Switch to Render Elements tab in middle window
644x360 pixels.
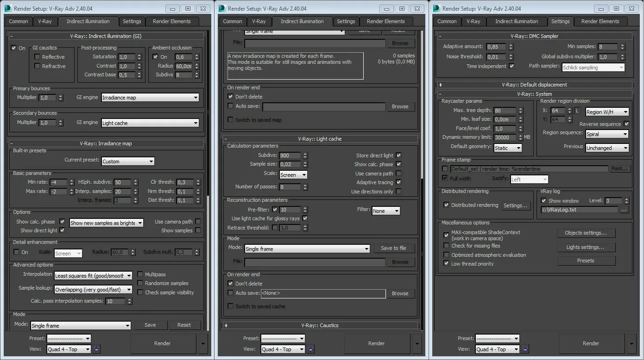[x=385, y=21]
